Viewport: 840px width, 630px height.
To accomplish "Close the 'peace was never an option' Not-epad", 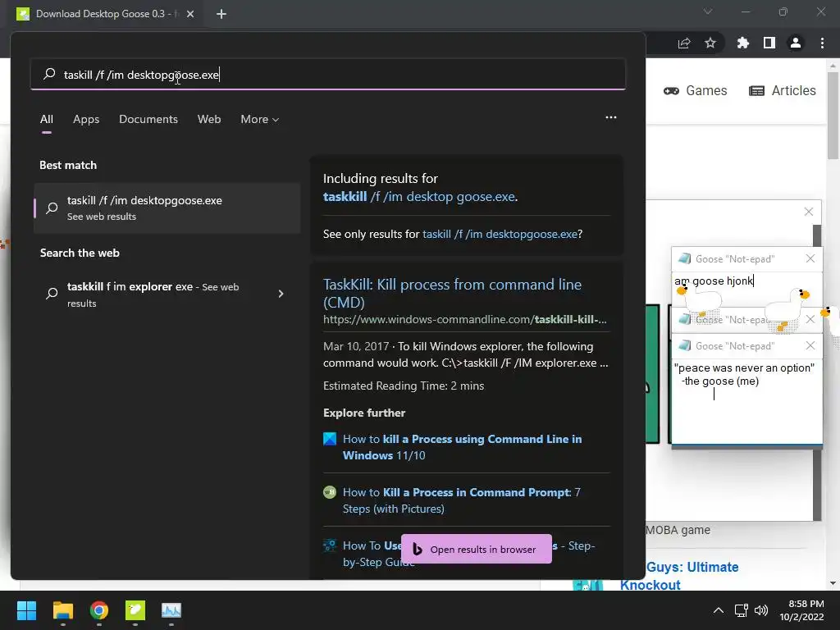I will click(810, 345).
